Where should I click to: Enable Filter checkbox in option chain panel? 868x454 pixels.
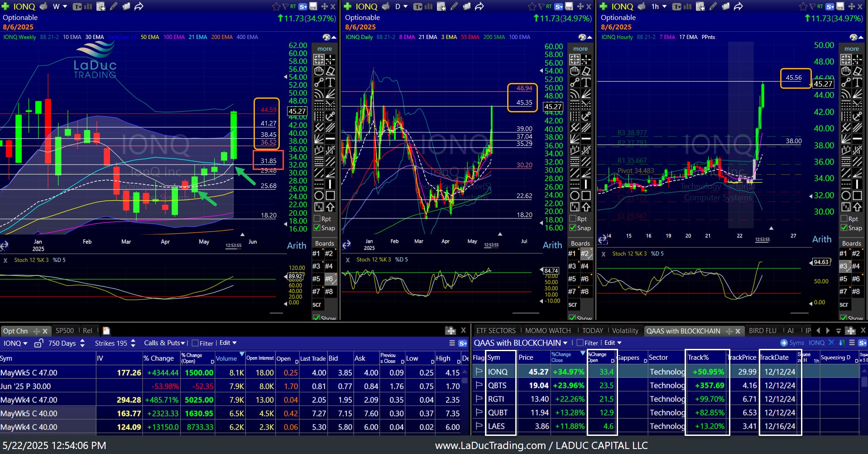195,343
